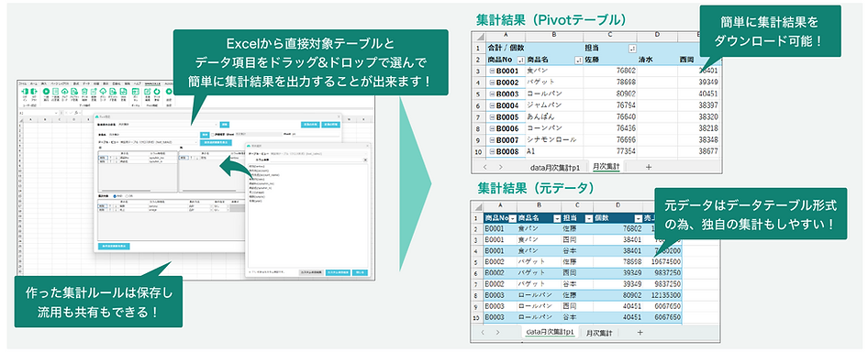Collapse the B0001 row group in the pivot table
Viewport: 868px width, 353px height.
point(492,71)
